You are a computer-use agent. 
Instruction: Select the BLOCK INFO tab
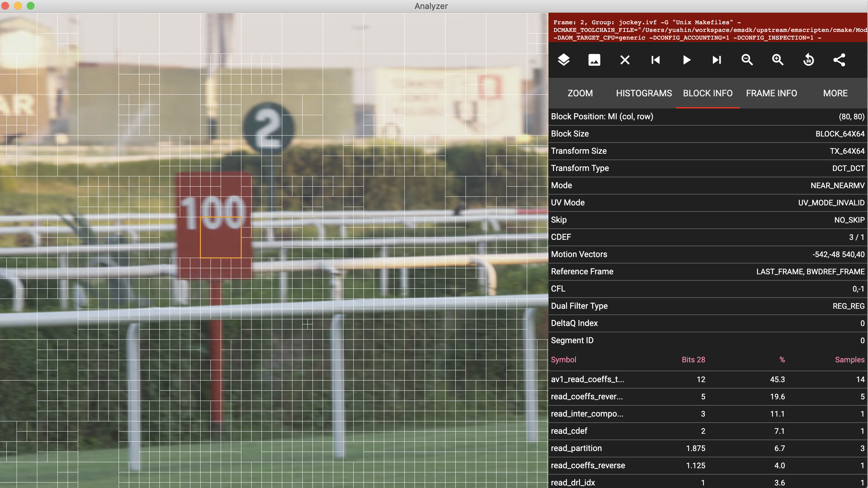708,93
